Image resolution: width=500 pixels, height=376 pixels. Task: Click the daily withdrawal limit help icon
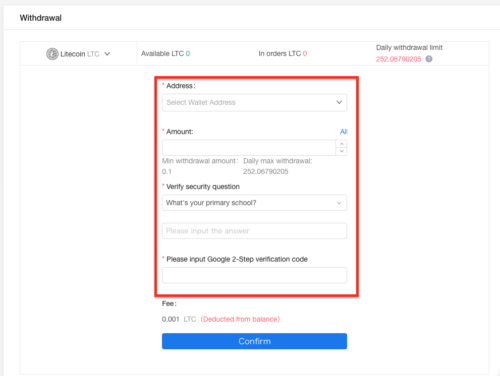tap(429, 59)
